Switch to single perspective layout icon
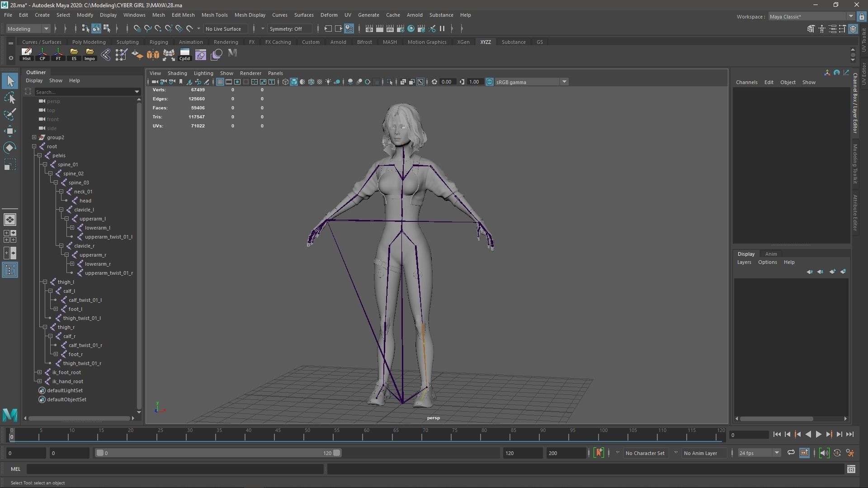 tap(10, 220)
